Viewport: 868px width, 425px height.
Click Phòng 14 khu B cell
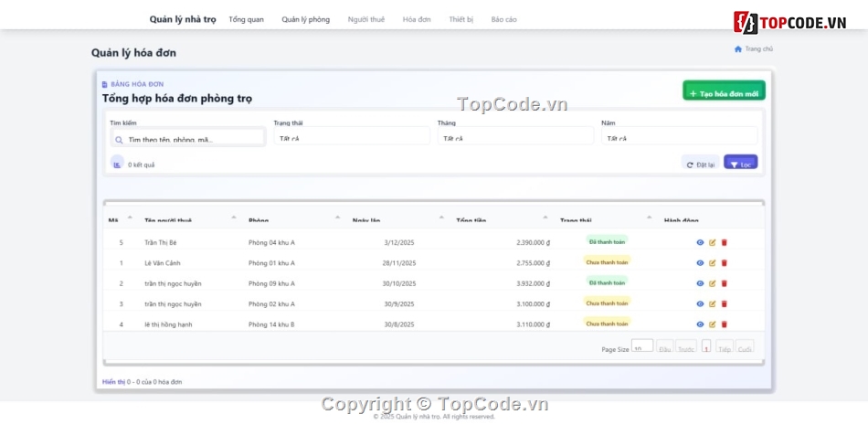pyautogui.click(x=271, y=324)
